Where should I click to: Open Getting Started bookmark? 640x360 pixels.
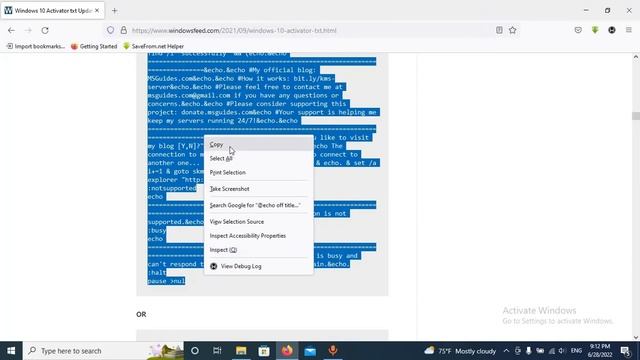click(x=94, y=47)
